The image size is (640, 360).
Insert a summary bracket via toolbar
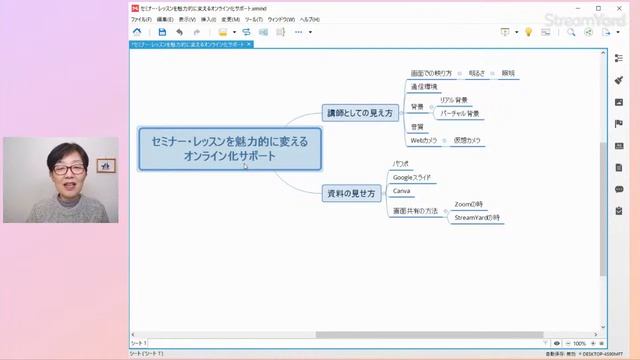281,32
